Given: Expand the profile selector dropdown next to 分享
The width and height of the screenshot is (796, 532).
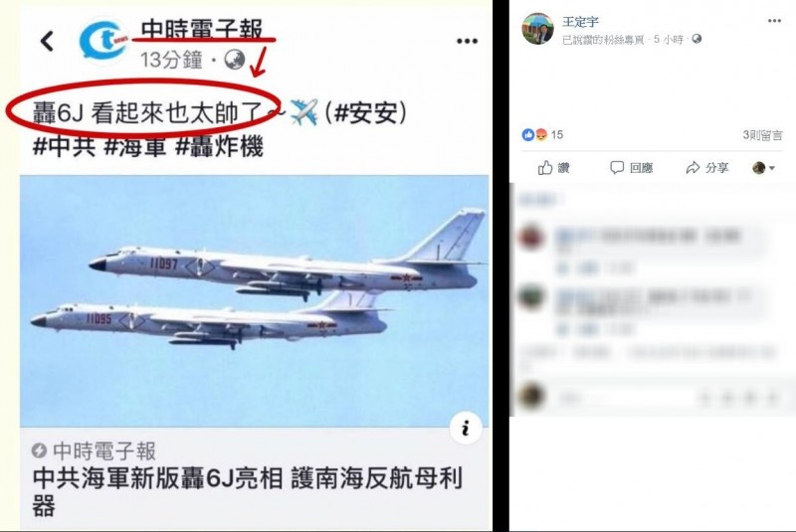Looking at the screenshot, I should [763, 168].
